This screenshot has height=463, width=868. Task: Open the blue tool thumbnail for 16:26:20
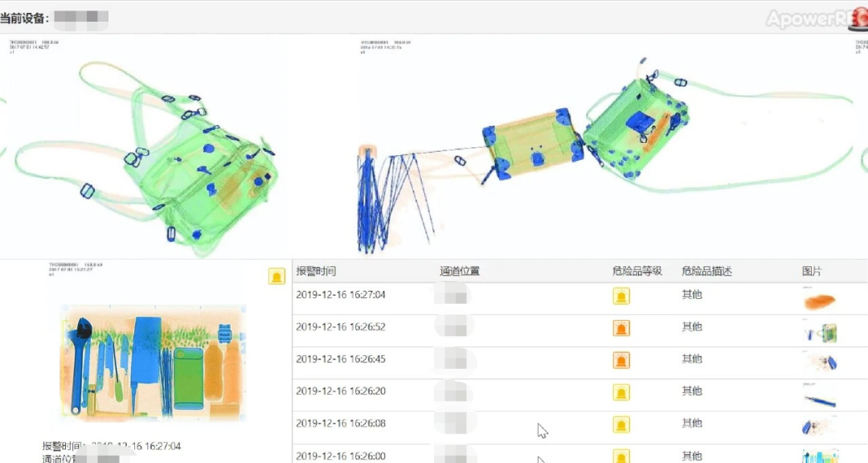click(x=819, y=396)
